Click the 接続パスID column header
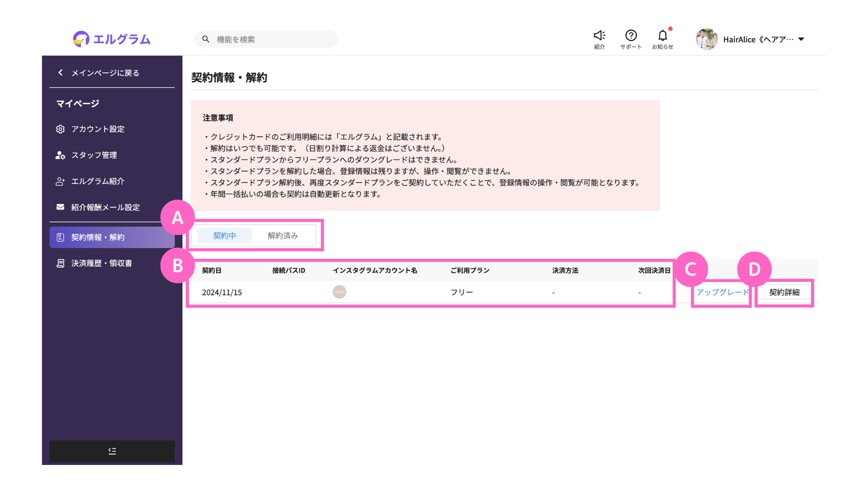868x488 pixels. (288, 271)
